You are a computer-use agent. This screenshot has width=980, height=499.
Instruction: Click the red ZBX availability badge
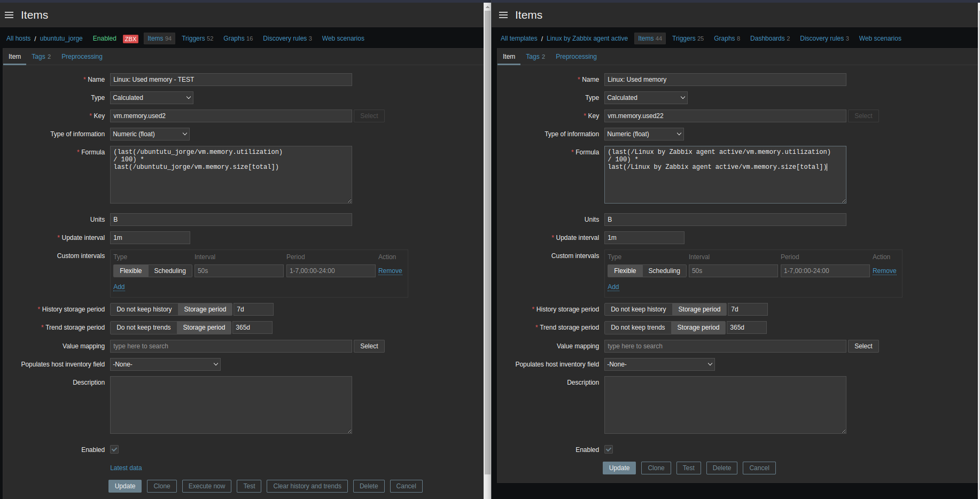pos(130,39)
